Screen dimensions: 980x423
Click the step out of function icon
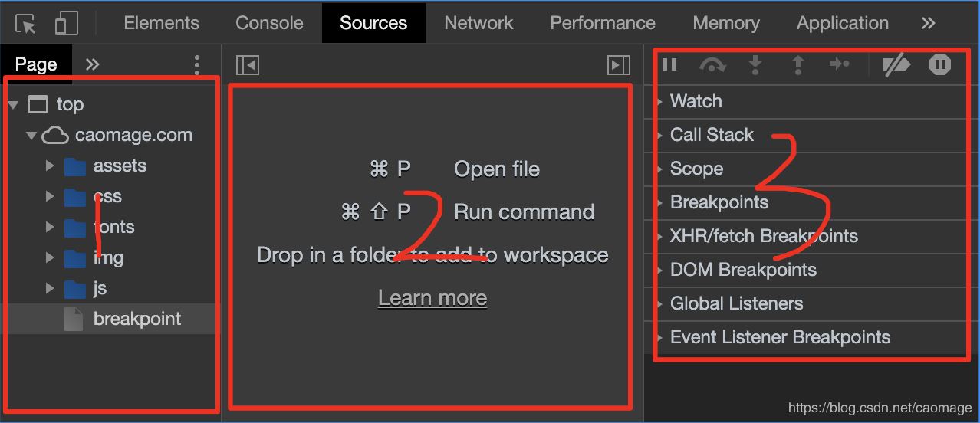tap(797, 65)
